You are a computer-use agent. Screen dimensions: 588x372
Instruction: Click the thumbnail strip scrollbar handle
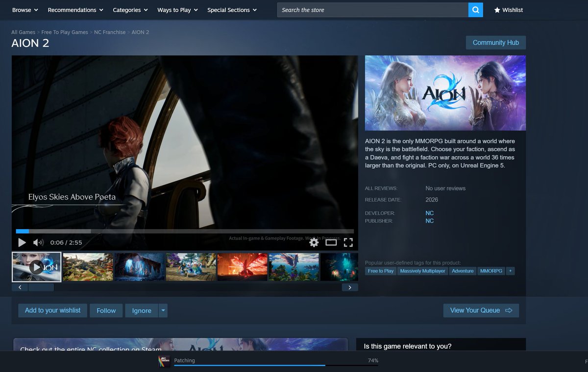click(x=41, y=287)
